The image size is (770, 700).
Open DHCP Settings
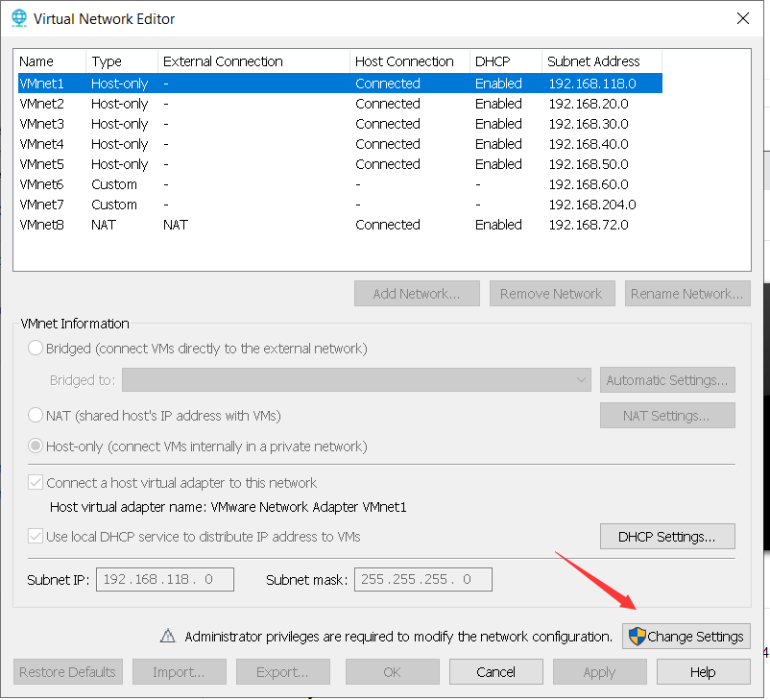[666, 536]
